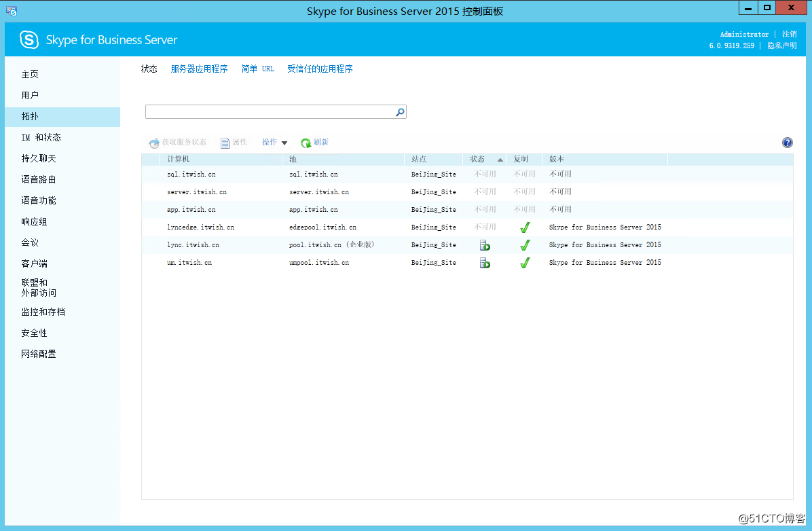Click the get service status icon
The height and width of the screenshot is (531, 812).
(x=154, y=143)
